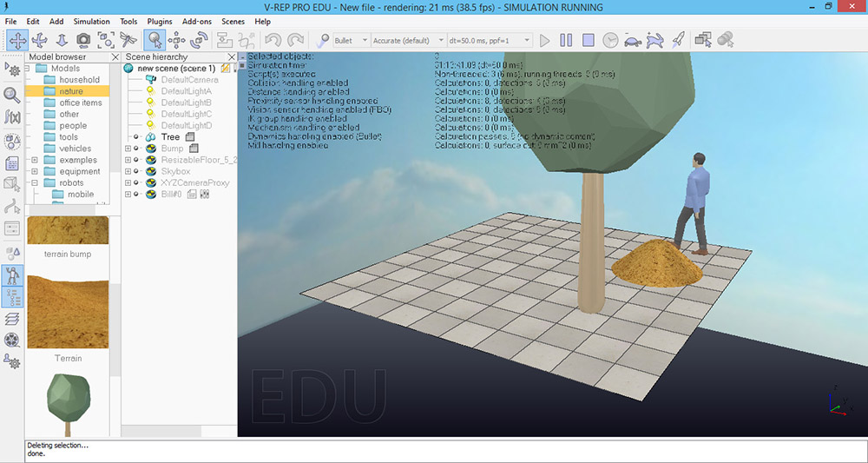Open the Plugins menu
Image resolution: width=868 pixels, height=463 pixels.
pos(160,22)
